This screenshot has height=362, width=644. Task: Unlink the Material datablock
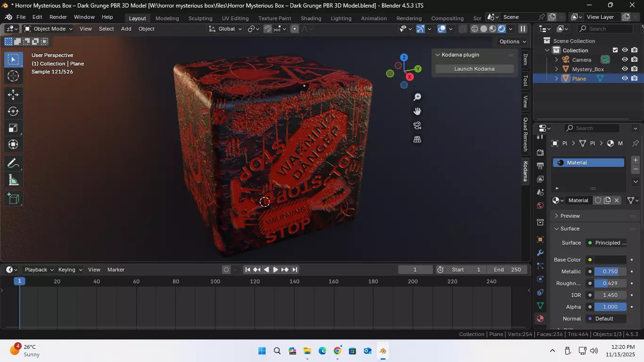point(616,200)
